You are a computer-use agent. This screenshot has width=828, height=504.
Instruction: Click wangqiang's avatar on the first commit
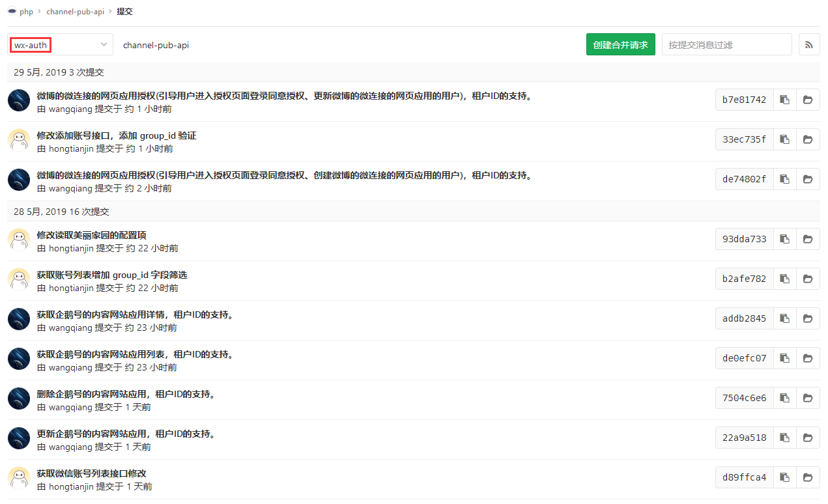click(19, 100)
